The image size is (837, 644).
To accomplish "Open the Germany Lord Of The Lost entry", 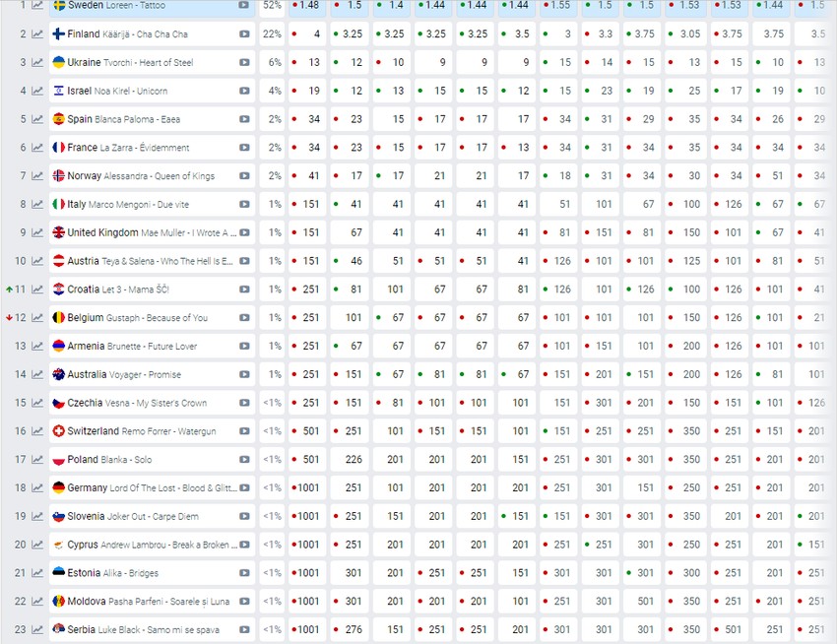I will [x=152, y=487].
